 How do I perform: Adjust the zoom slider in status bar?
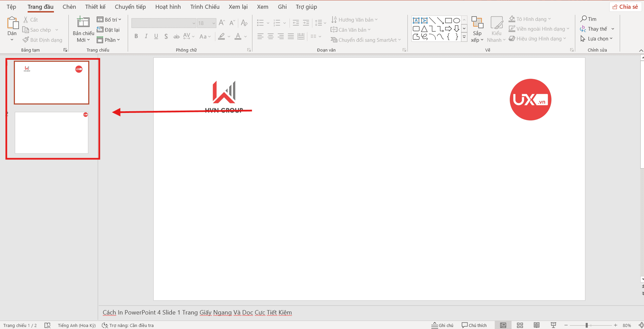pos(587,325)
